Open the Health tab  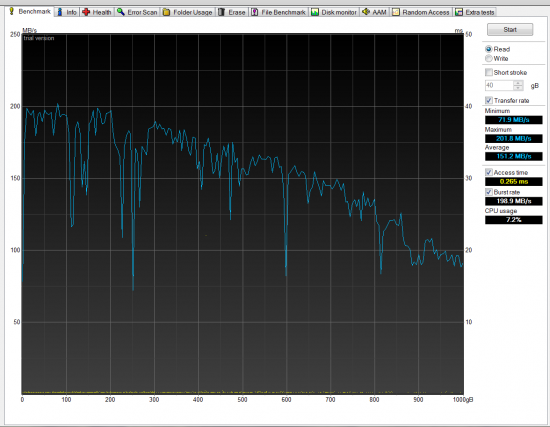click(x=97, y=12)
